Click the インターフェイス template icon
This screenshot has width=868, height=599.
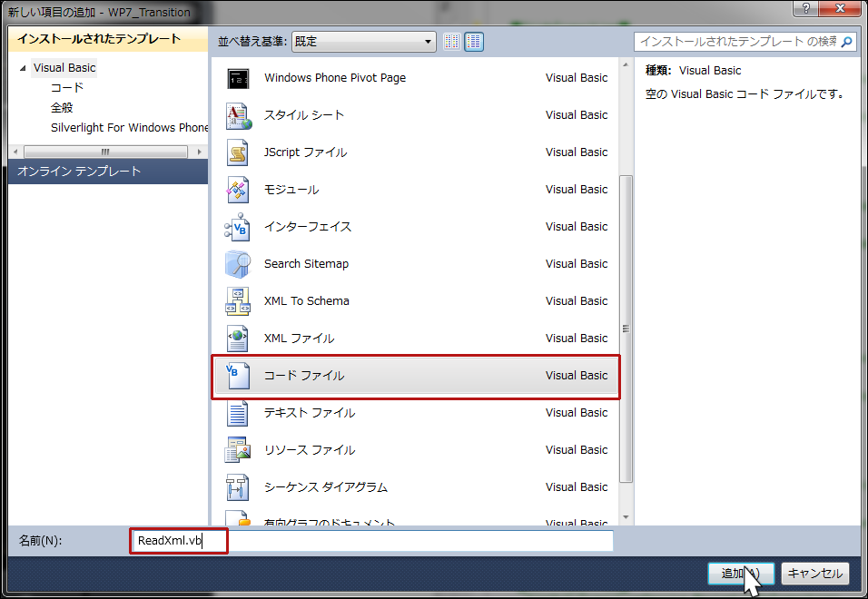(238, 227)
